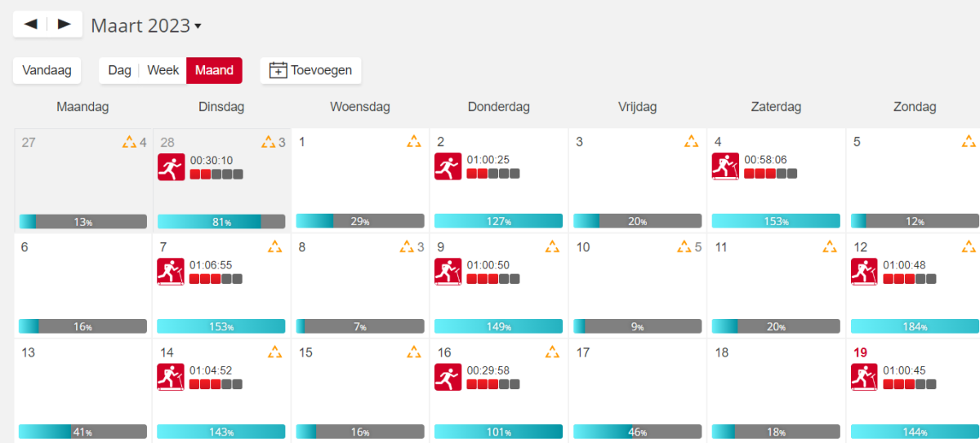Click running activity icon on February 28
The image size is (980, 443).
point(171,167)
